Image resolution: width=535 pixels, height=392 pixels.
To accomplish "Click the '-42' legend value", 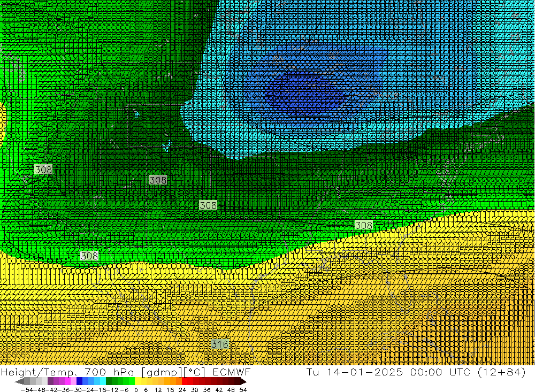I will 52,390.
